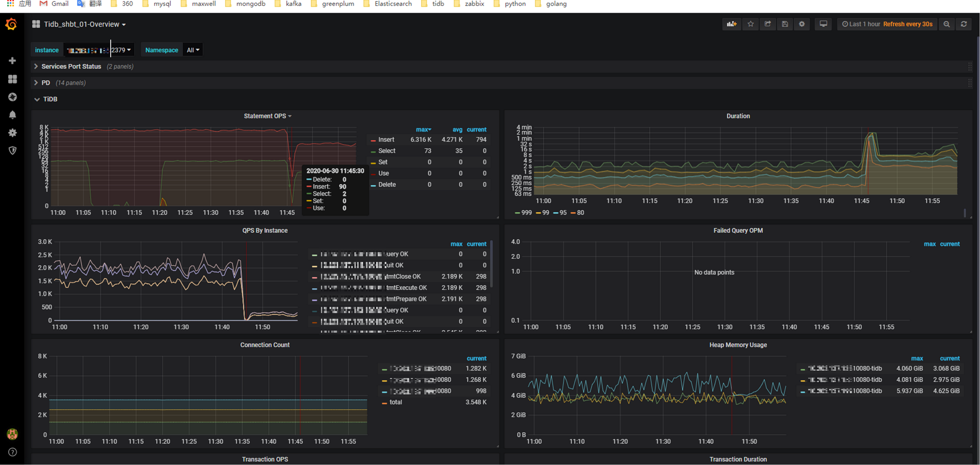Open the 360 bookmarks folder
Screen dimensions: 980x465
122,3
